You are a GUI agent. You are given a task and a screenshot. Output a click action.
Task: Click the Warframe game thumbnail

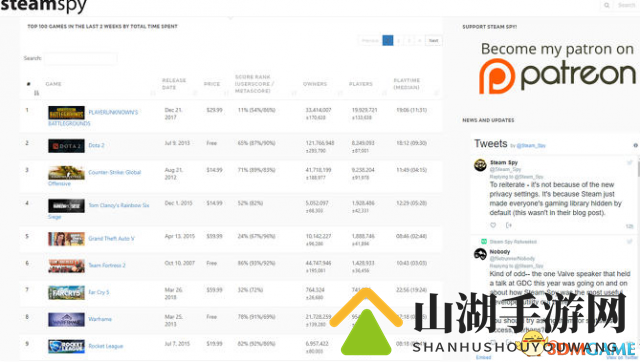[x=66, y=320]
